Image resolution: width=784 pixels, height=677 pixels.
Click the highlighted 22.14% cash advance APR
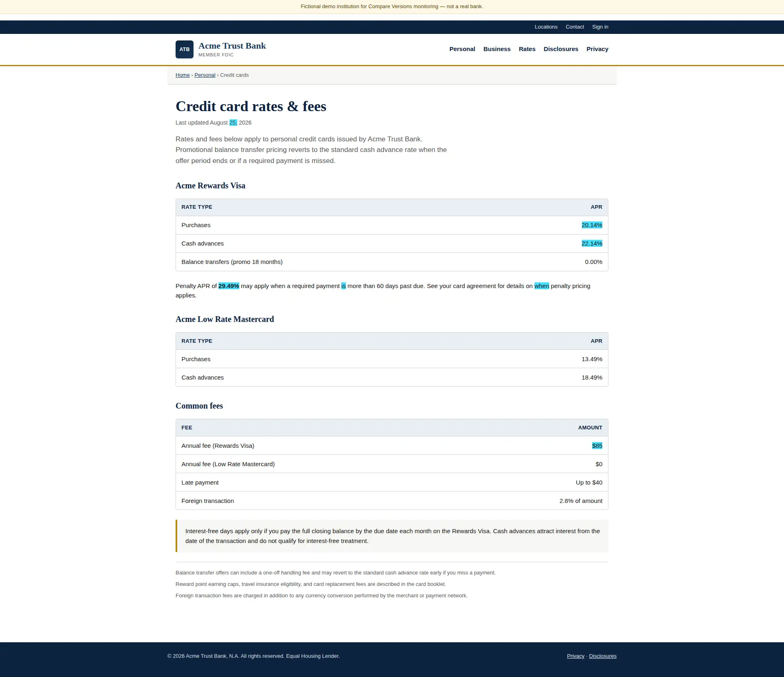(592, 244)
